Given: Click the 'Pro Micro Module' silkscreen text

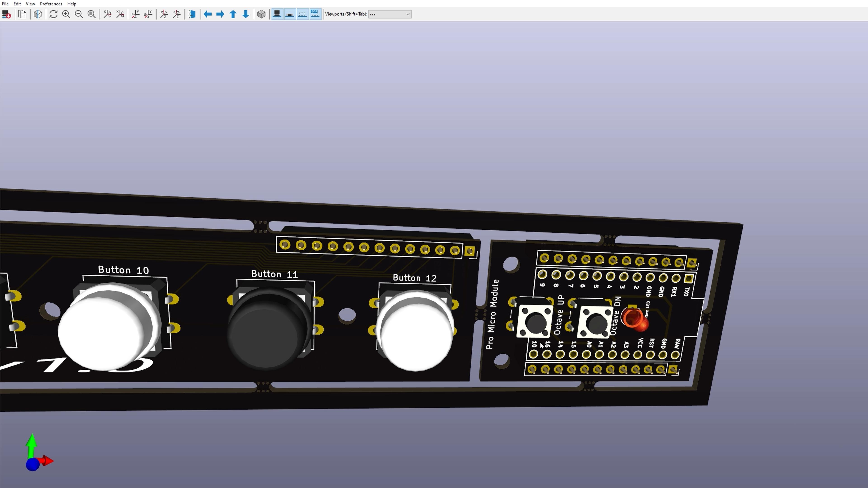Looking at the screenshot, I should [x=492, y=314].
